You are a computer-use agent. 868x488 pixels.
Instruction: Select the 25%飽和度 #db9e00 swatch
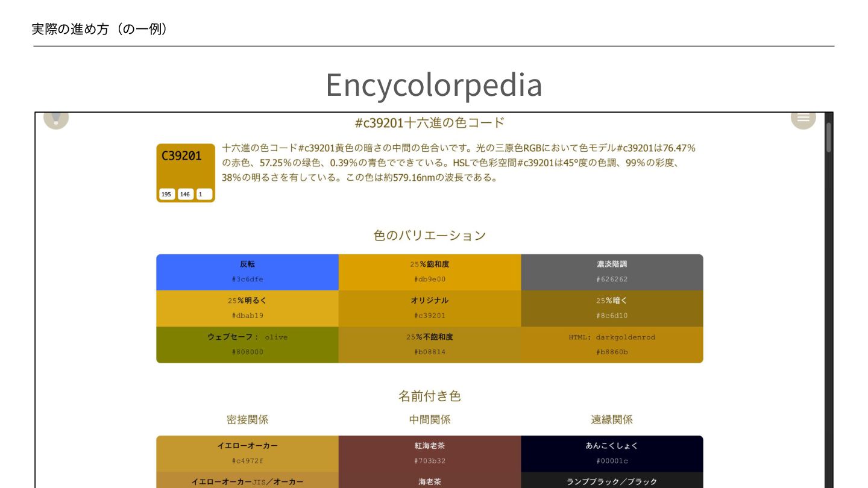[x=430, y=272]
